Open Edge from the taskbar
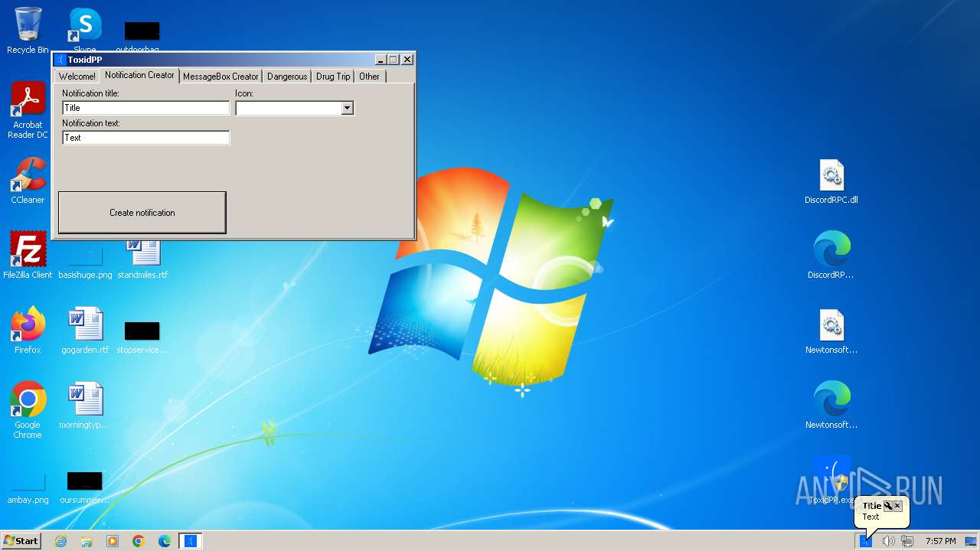This screenshot has height=551, width=980. pyautogui.click(x=165, y=541)
